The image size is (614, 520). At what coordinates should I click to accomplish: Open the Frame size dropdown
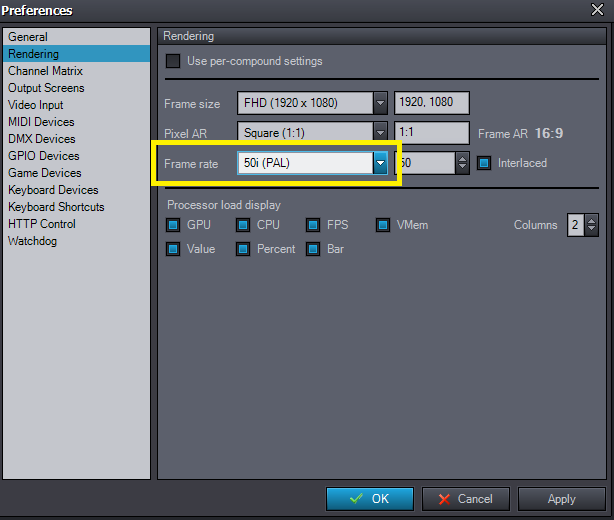(380, 103)
